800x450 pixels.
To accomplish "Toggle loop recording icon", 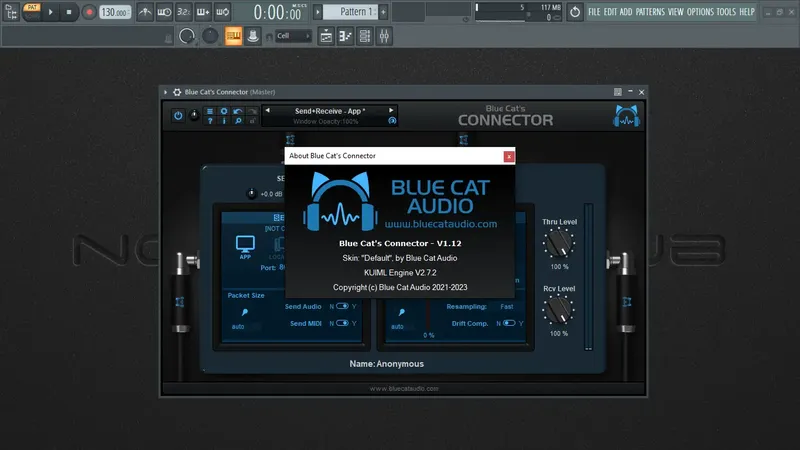I will (222, 12).
